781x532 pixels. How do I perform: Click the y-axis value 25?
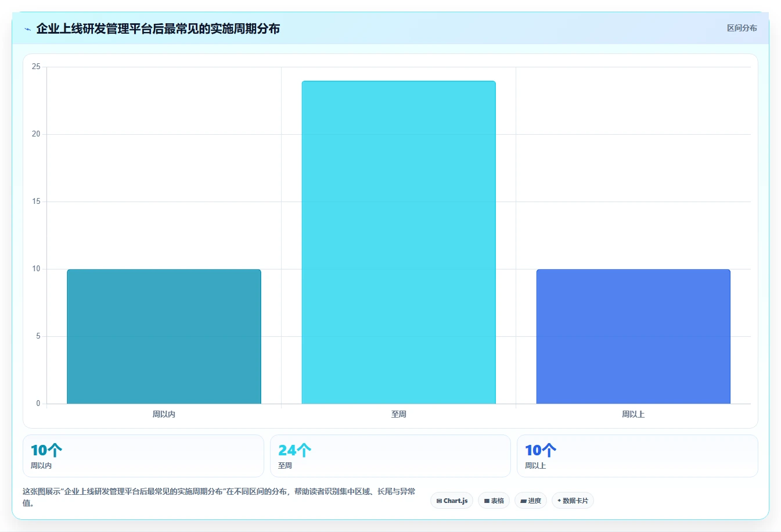(36, 67)
